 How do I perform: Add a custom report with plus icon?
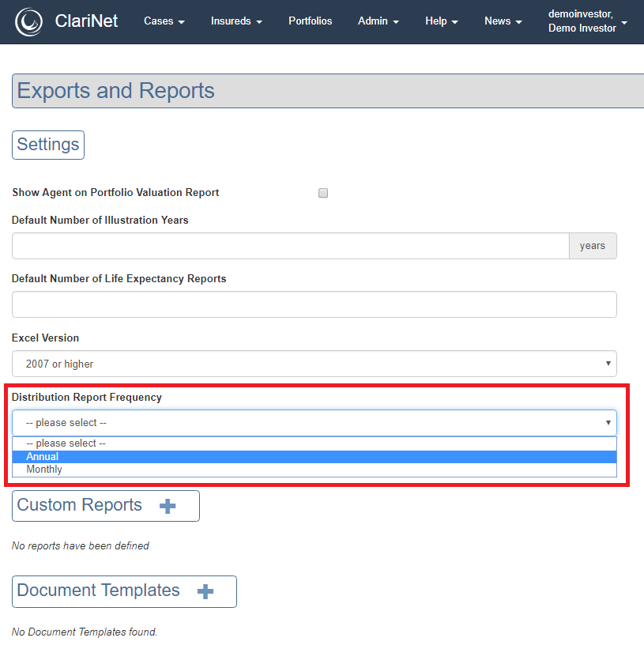(168, 506)
